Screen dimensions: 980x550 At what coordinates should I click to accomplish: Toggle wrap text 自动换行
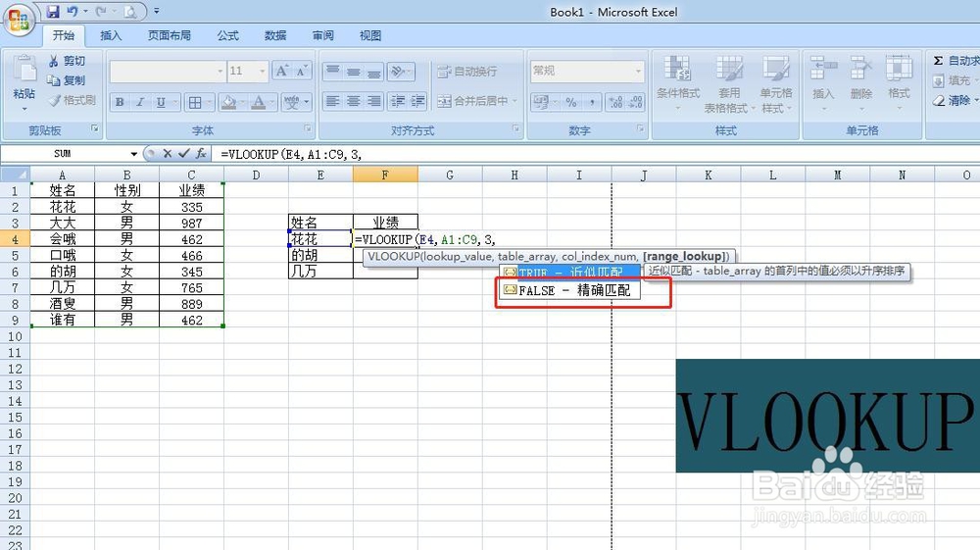(467, 72)
